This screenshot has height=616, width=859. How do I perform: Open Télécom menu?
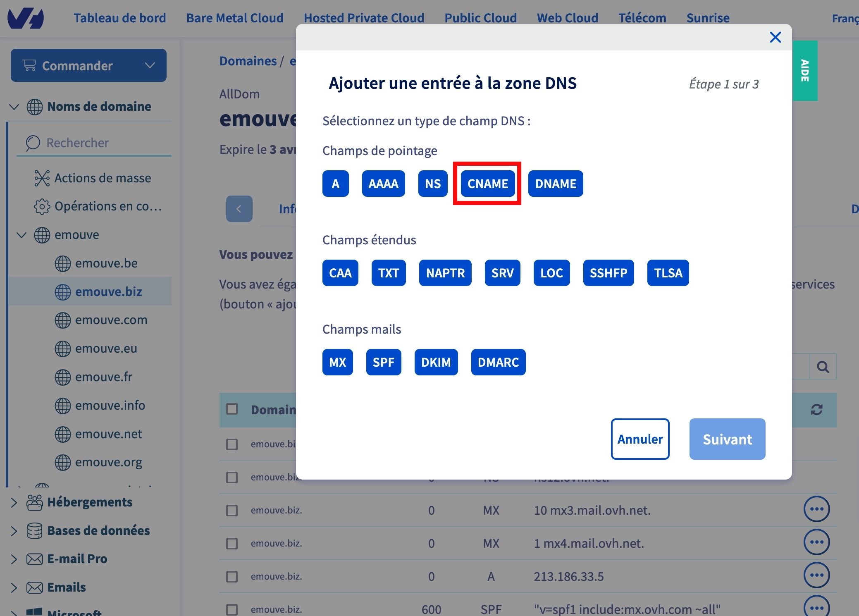click(x=642, y=18)
